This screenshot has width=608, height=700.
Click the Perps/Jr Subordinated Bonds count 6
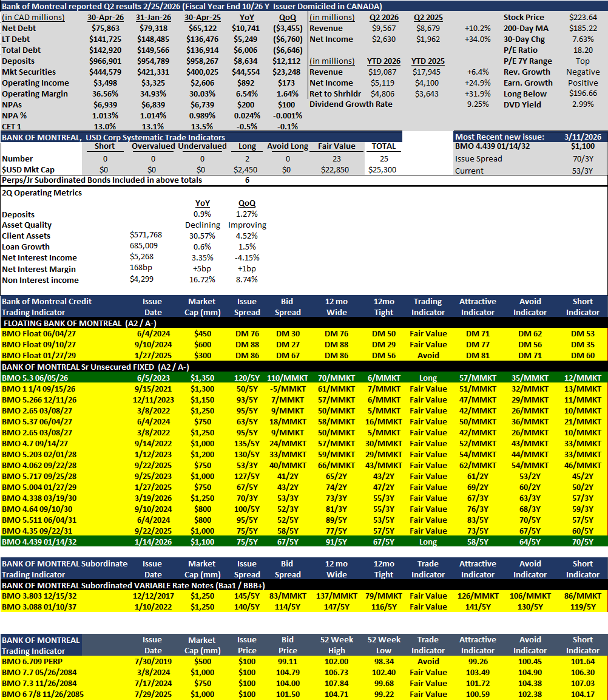click(x=247, y=180)
